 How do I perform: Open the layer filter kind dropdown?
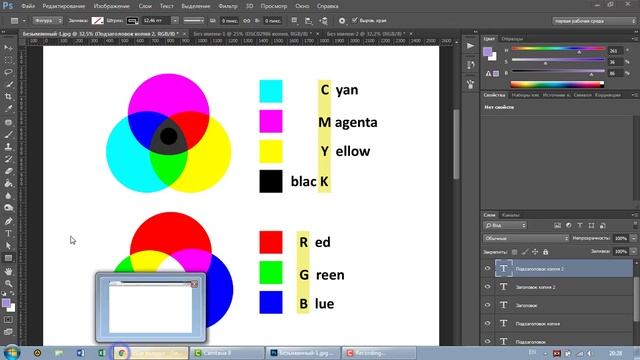(505, 225)
